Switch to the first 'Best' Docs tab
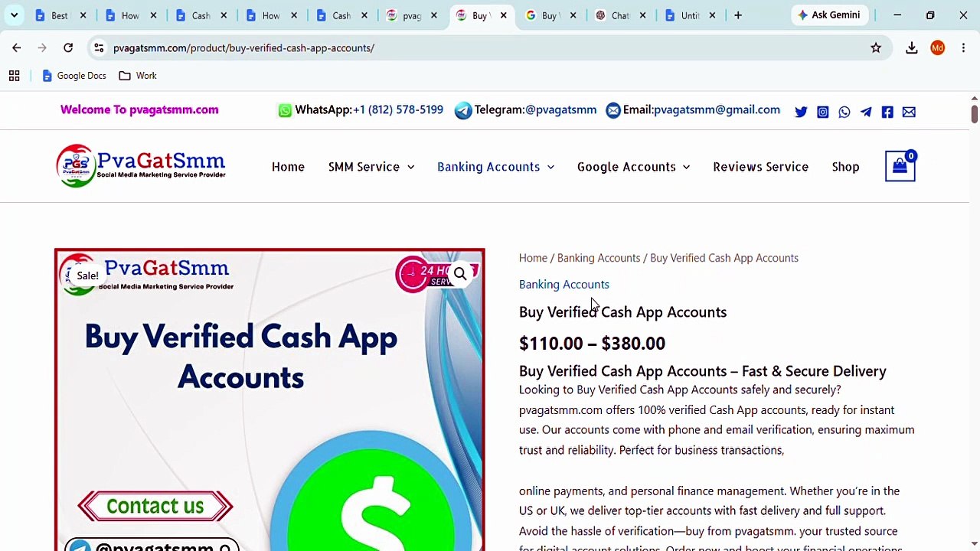 pos(61,15)
